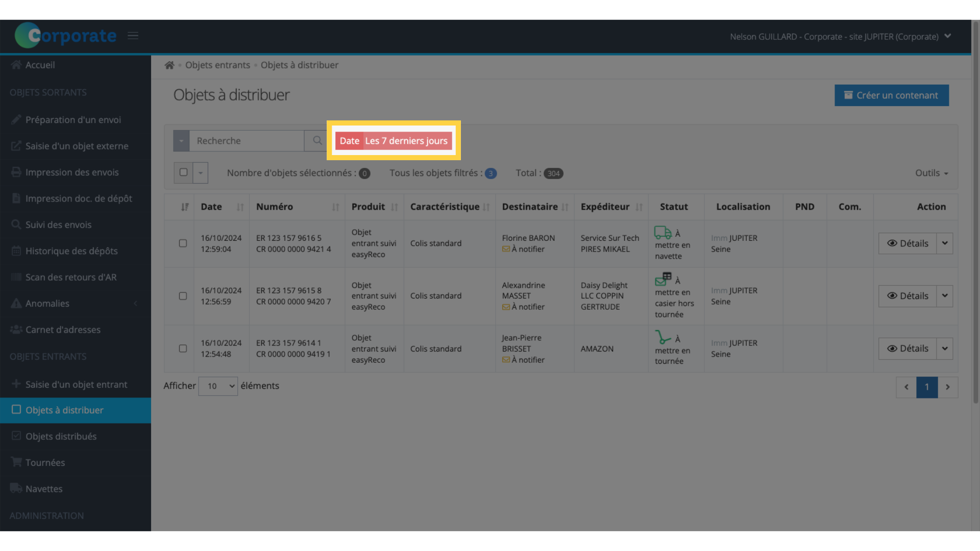Sort by the Caractéristique column arrows
The image size is (980, 551).
tap(486, 207)
